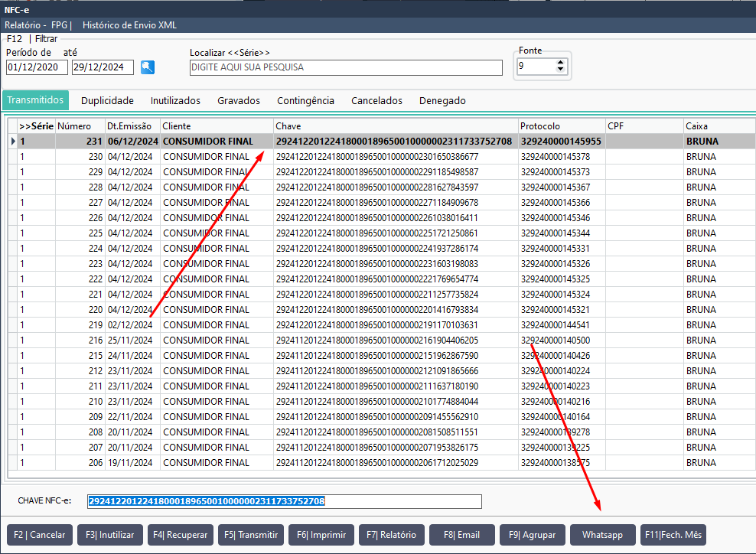Click date 02/12/2024 in row 219
This screenshot has width=756, height=554.
(x=130, y=325)
